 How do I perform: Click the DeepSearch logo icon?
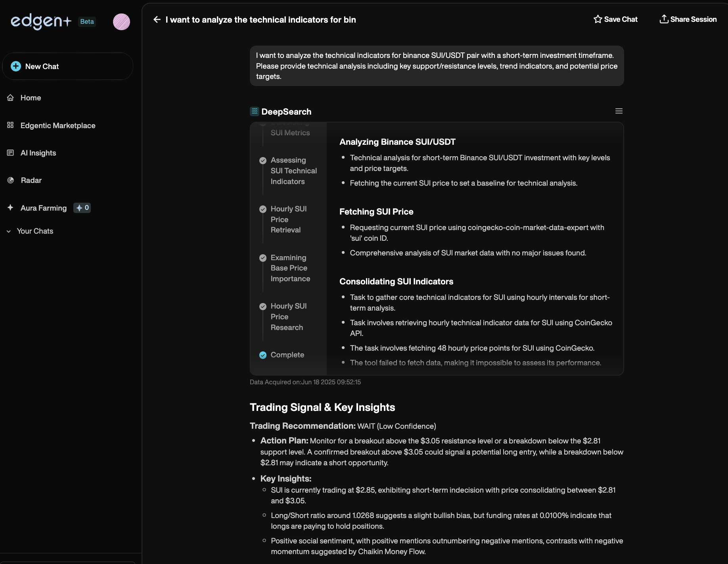click(255, 111)
